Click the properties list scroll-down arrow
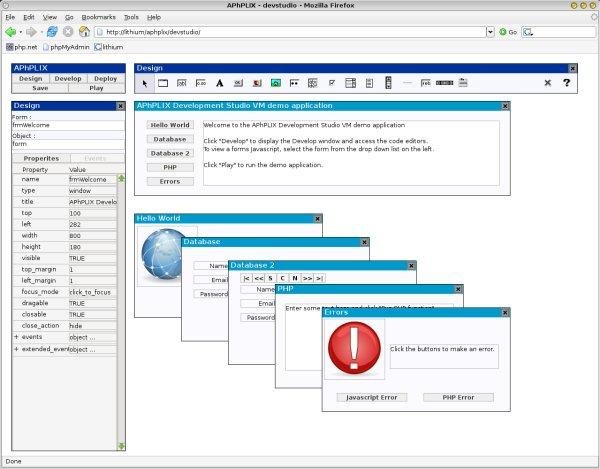Viewport: 600px width, 469px height. (x=121, y=446)
